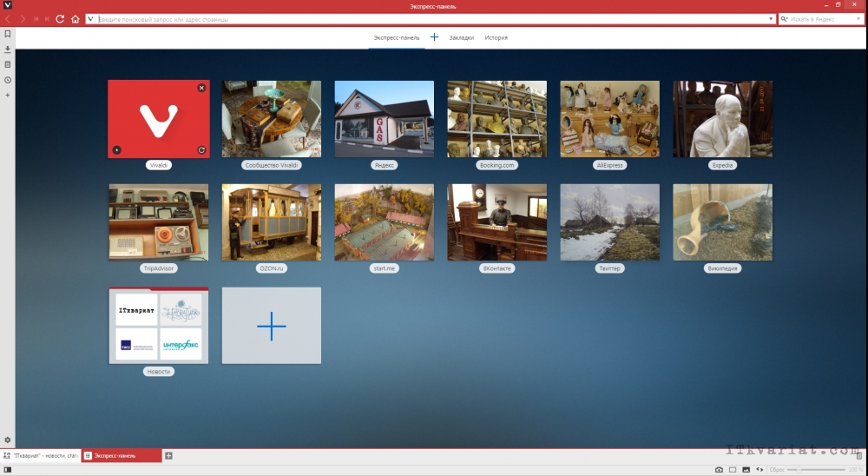This screenshot has height=476, width=868.
Task: Toggle image loading in the status bar
Action: pos(746,470)
